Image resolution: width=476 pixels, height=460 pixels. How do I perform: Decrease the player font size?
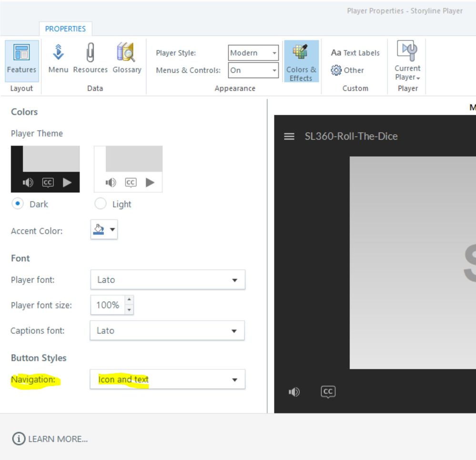[129, 310]
